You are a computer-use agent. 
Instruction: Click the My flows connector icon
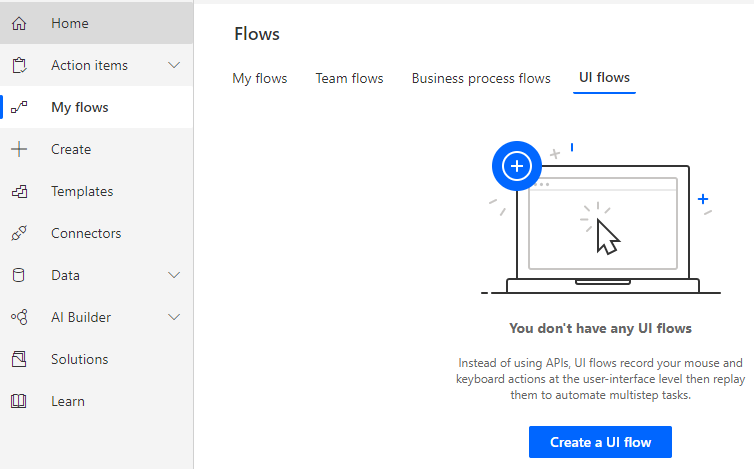coord(19,107)
